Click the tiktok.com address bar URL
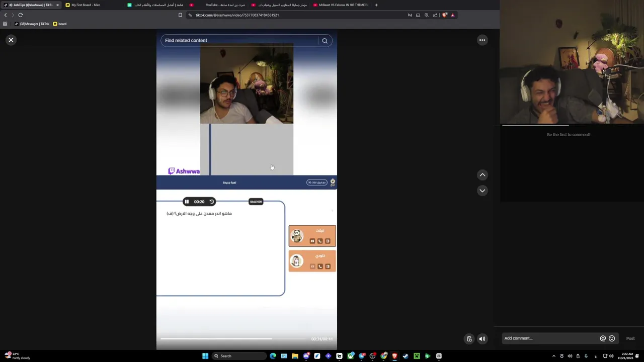This screenshot has height=362, width=644. (237, 15)
